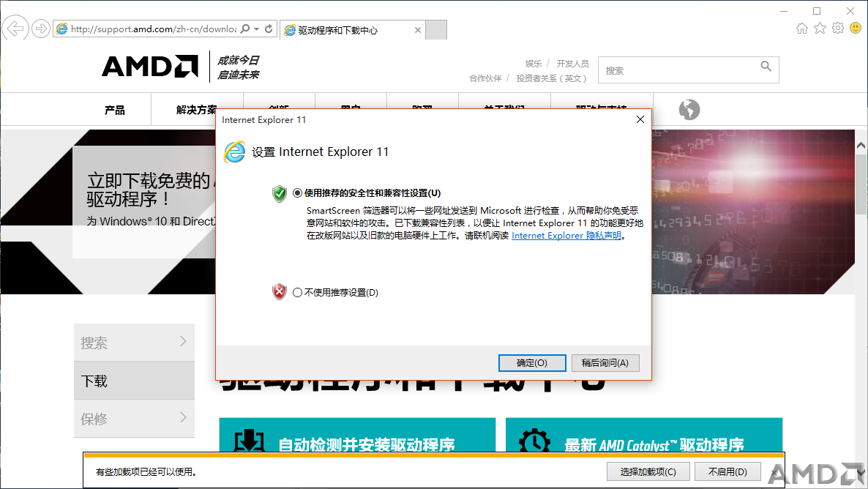This screenshot has width=868, height=489.
Task: Expand the 保修 sidebar chevron
Action: (183, 417)
